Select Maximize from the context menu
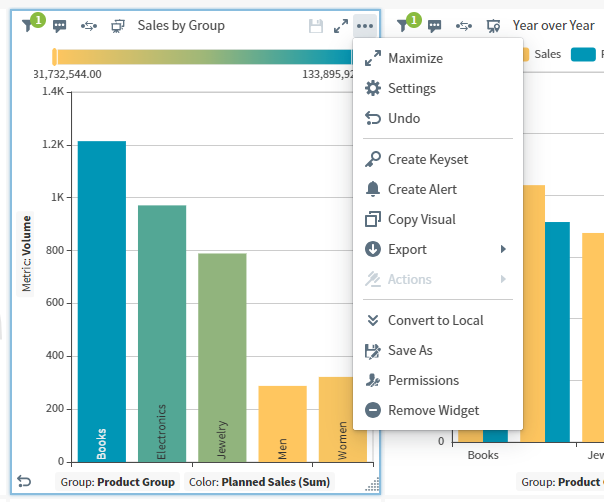The width and height of the screenshot is (604, 502). (x=415, y=59)
